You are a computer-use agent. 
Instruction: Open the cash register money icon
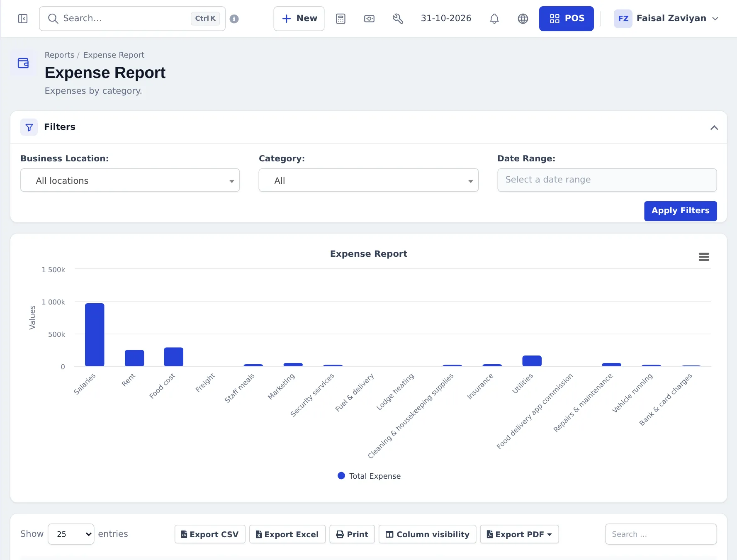coord(369,19)
